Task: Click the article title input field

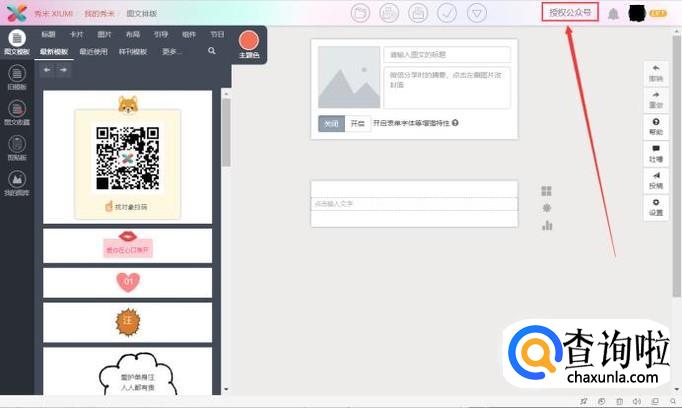Action: tap(447, 54)
